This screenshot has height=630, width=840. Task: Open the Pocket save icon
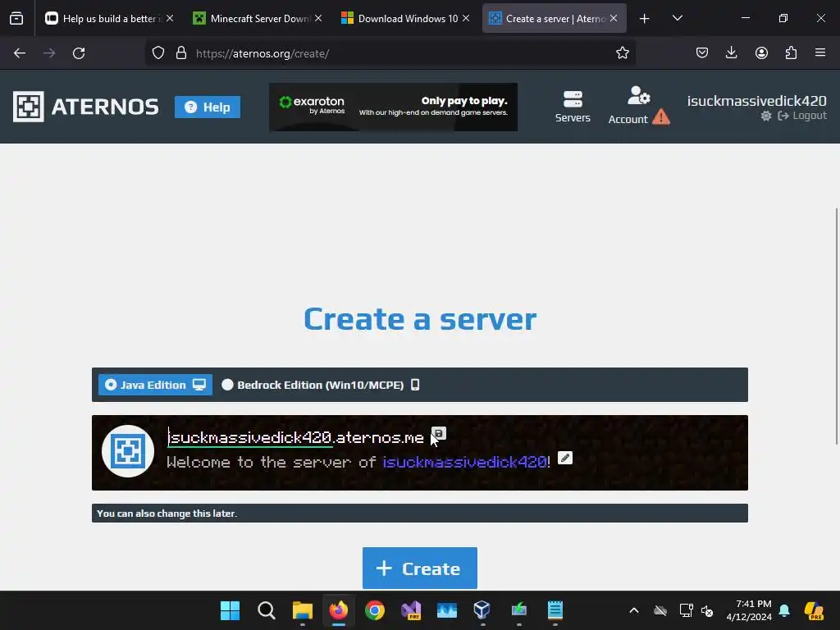[x=702, y=53]
